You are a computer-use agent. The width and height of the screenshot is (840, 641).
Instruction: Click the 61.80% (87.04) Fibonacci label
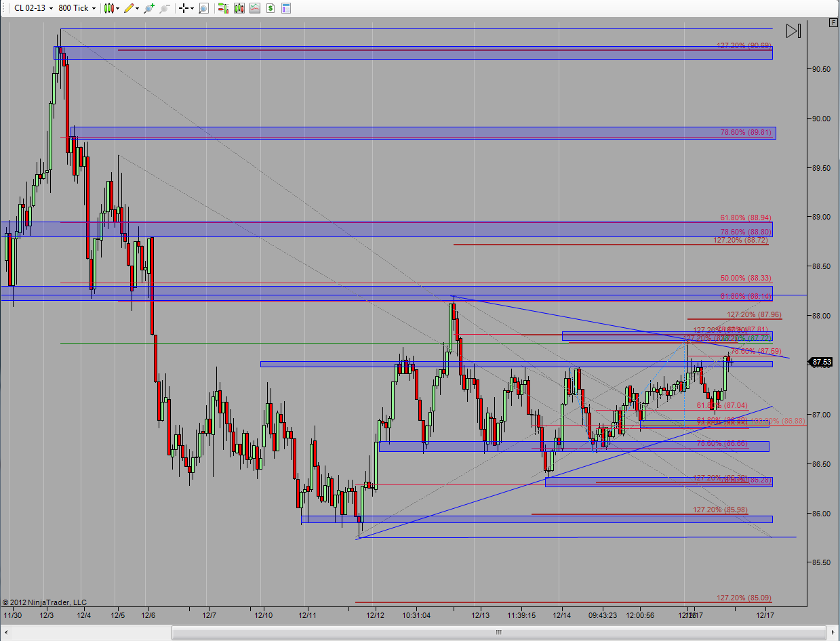(722, 405)
